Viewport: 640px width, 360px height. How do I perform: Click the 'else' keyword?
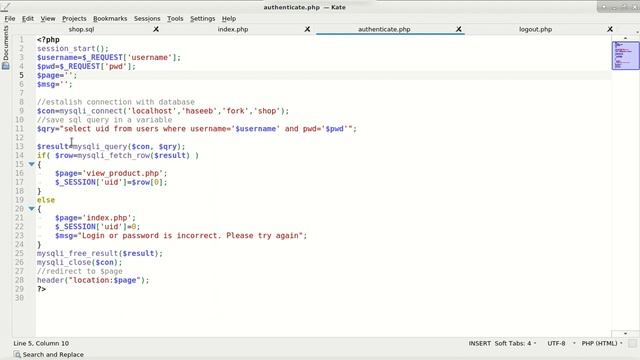(x=46, y=200)
